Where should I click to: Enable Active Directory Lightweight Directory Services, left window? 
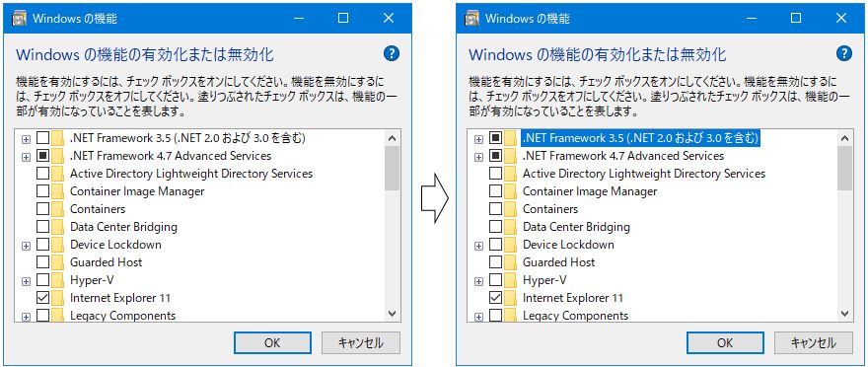[x=42, y=174]
